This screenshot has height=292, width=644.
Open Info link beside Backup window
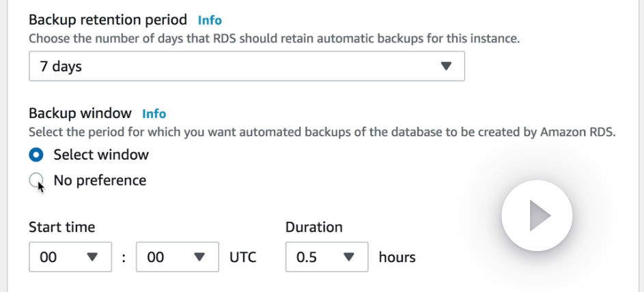154,114
